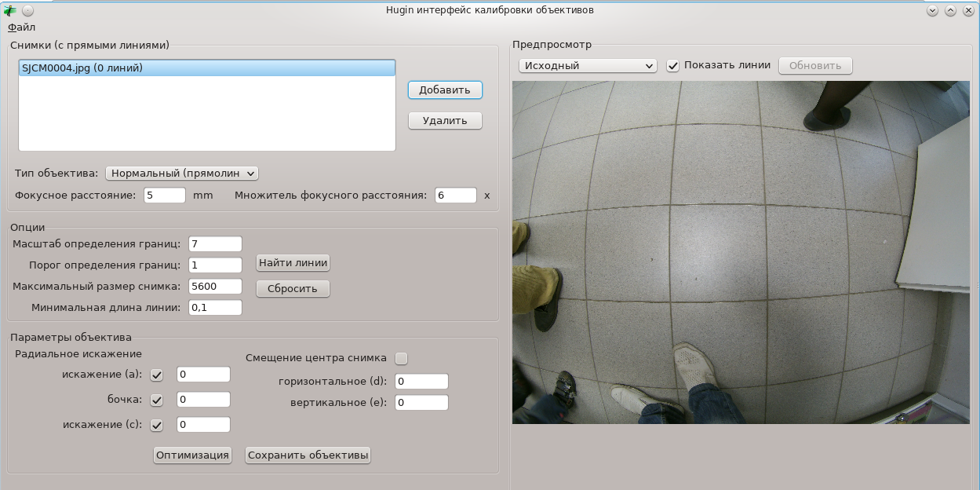
Task: Expand the Тип объектива dropdown
Action: tap(182, 173)
